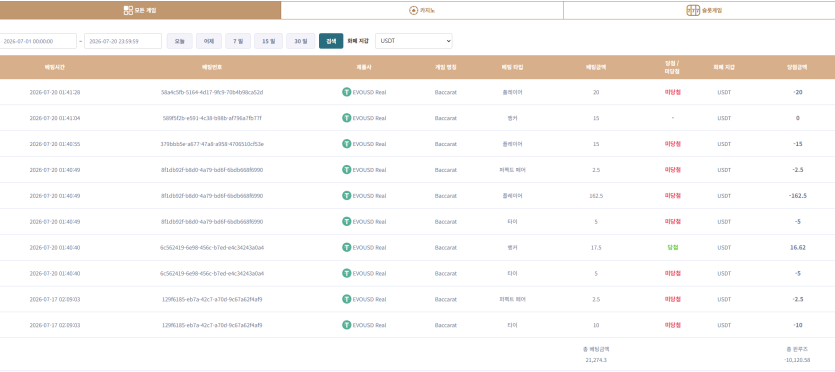Focus the end date field 2026-07-20
The height and width of the screenshot is (372, 835).
pos(123,41)
